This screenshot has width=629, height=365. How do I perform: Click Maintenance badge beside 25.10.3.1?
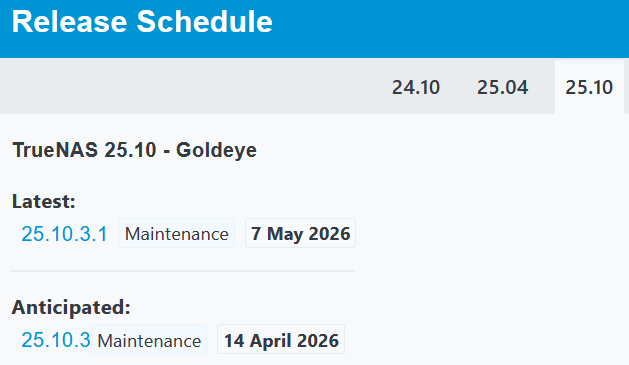(177, 233)
